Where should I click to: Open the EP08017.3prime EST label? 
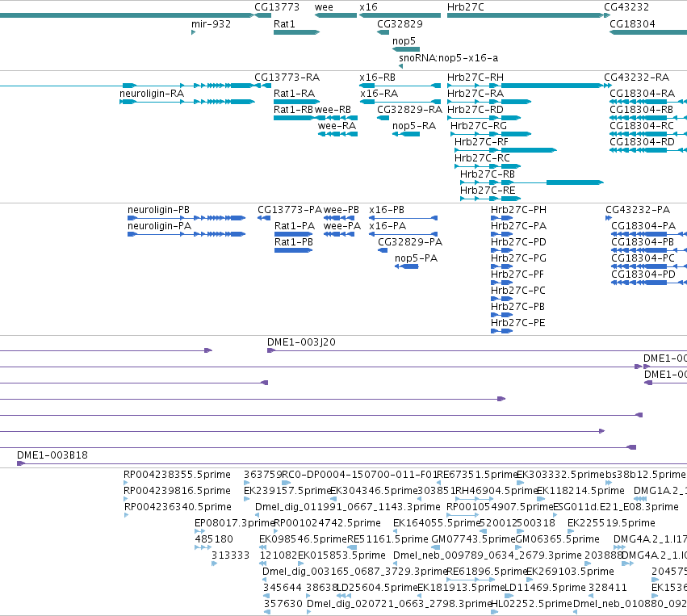[234, 523]
